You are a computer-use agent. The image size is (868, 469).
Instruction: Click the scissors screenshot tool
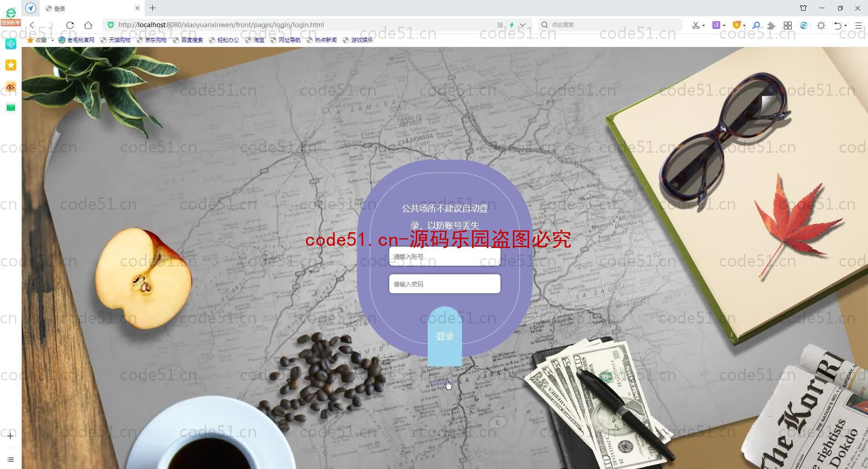tap(696, 25)
